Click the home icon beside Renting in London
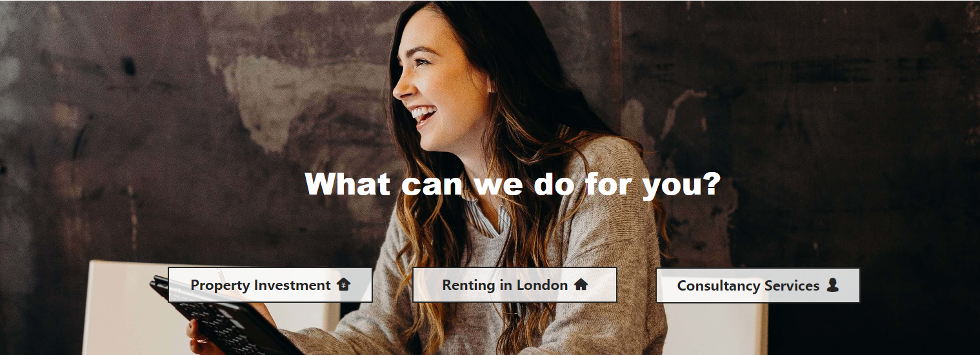 coord(581,285)
